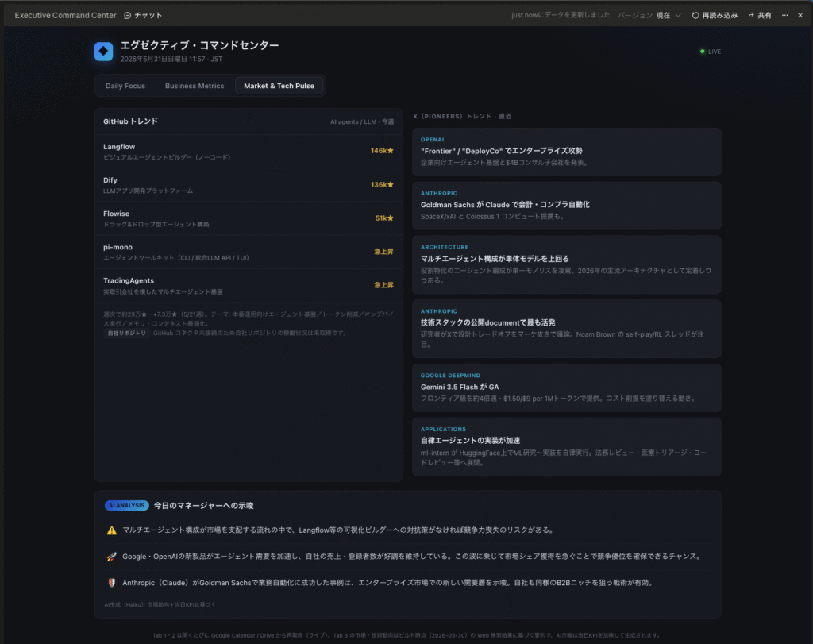Click the 共有 share button label
Image resolution: width=813 pixels, height=644 pixels.
pos(765,16)
